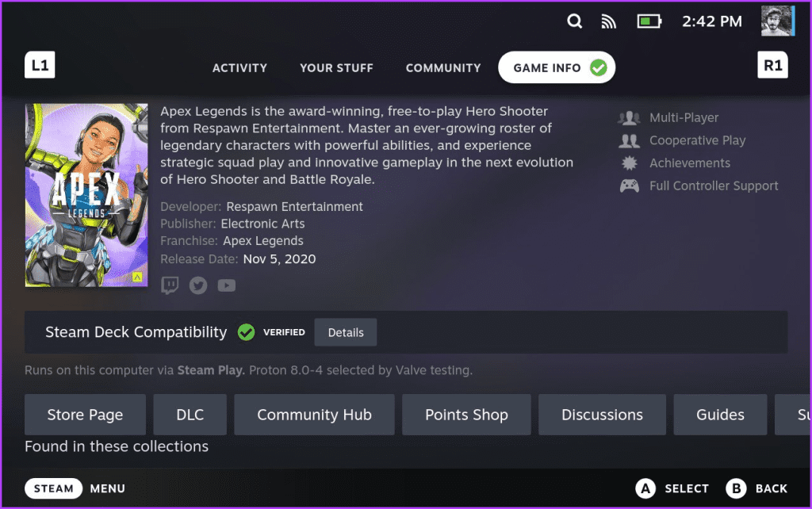Click the Full Controller Support gamepad icon
812x509 pixels.
pyautogui.click(x=629, y=186)
